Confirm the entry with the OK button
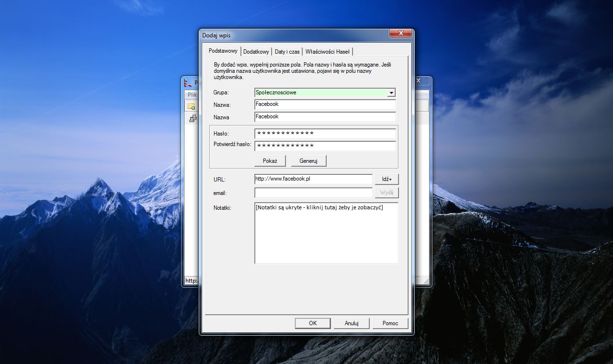This screenshot has height=364, width=613. point(313,323)
